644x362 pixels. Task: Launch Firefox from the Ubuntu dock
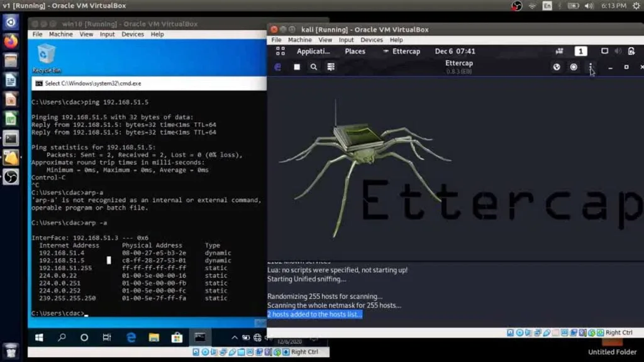pos(11,41)
